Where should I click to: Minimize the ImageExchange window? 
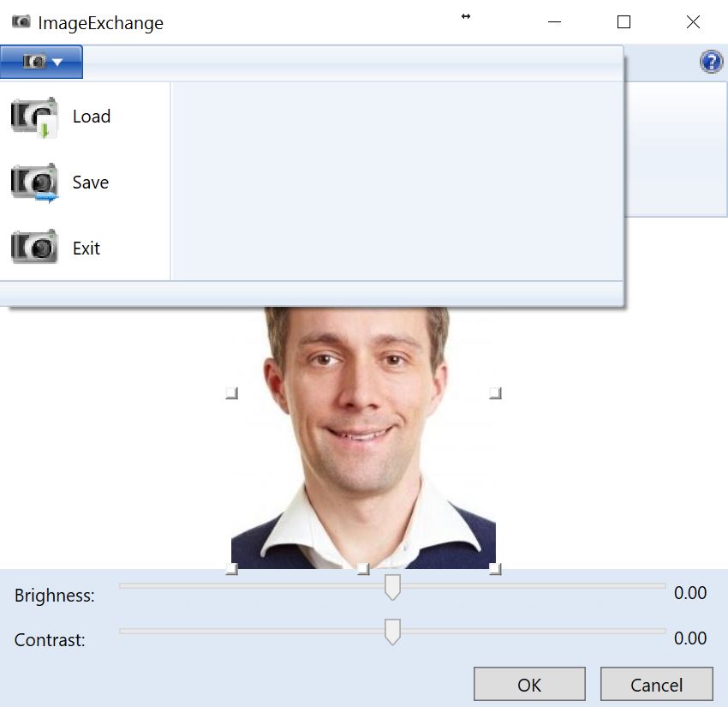(x=555, y=22)
